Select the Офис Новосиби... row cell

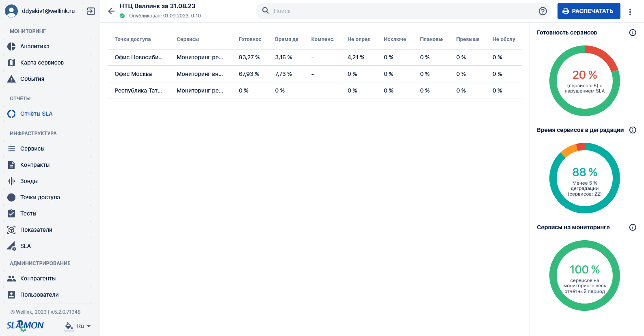pyautogui.click(x=139, y=57)
